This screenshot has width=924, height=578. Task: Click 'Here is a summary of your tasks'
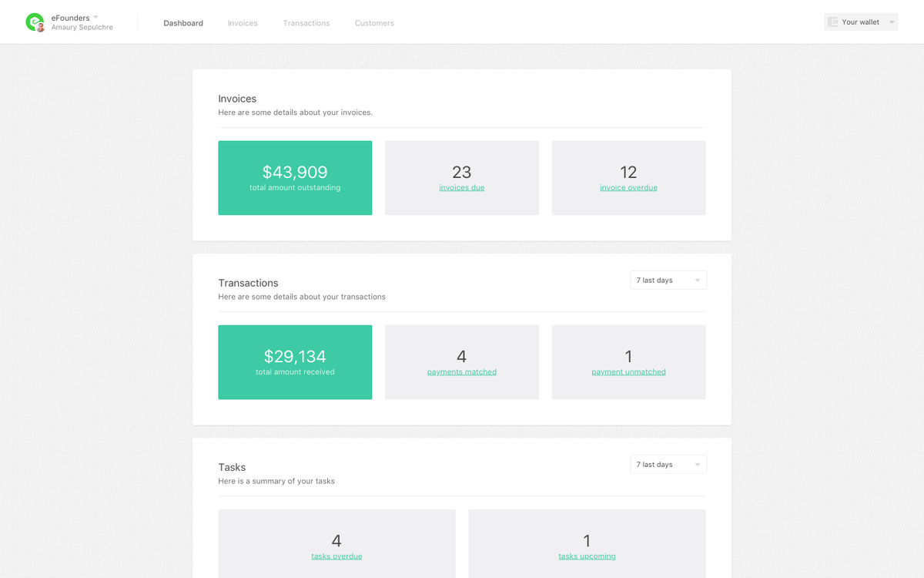pyautogui.click(x=276, y=481)
